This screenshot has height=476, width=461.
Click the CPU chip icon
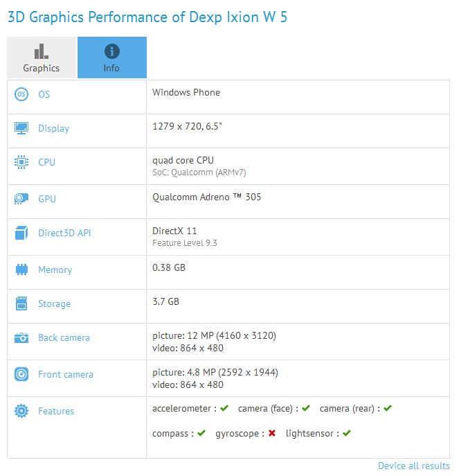tap(21, 162)
